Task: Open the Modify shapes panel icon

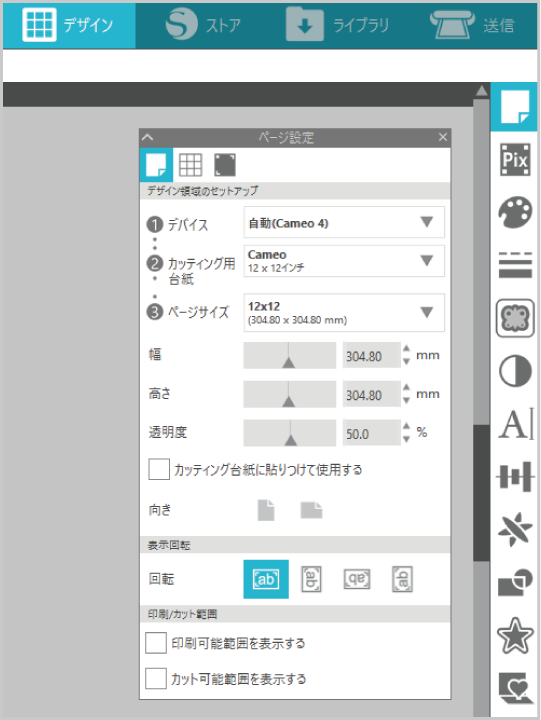Action: [515, 582]
